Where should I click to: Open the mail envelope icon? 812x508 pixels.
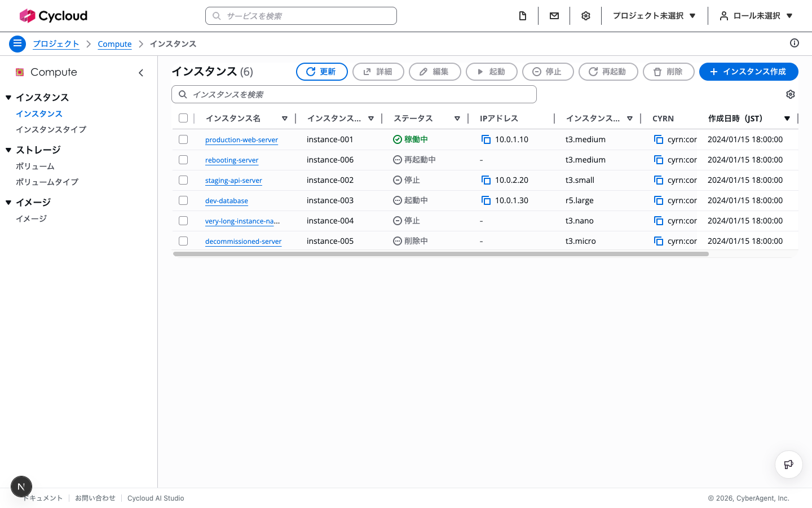(554, 16)
